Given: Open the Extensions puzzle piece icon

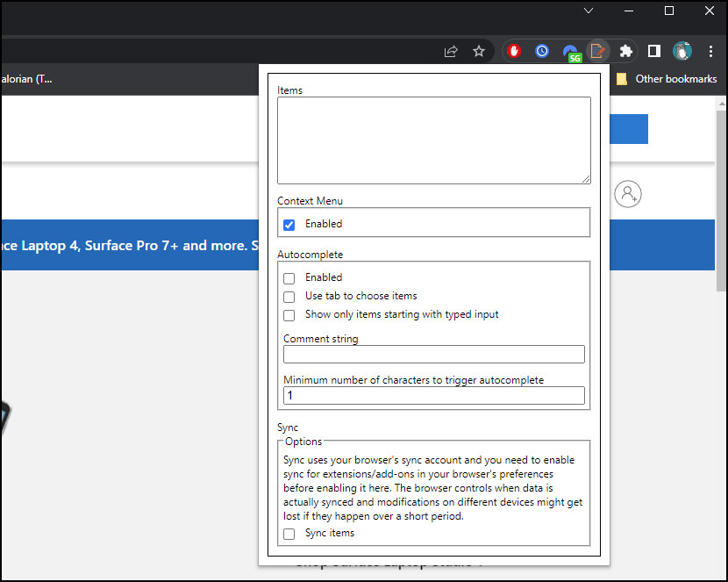Looking at the screenshot, I should click(x=626, y=51).
